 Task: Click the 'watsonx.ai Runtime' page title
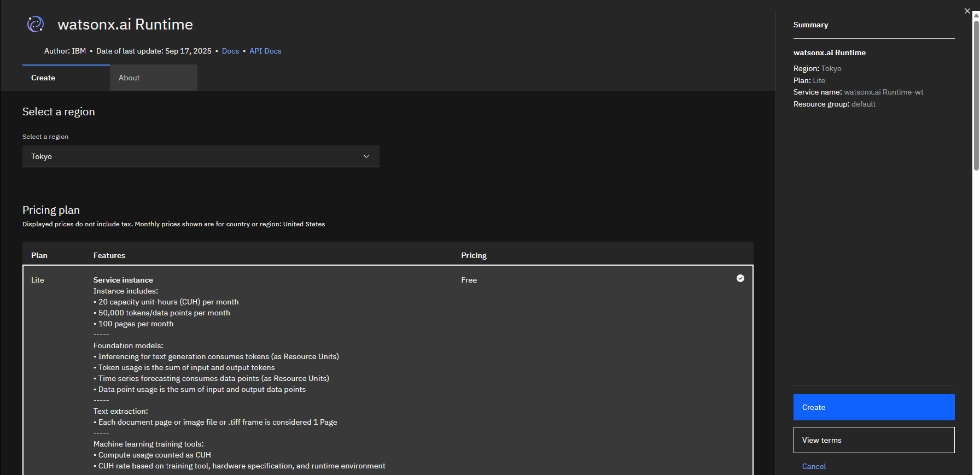[125, 24]
